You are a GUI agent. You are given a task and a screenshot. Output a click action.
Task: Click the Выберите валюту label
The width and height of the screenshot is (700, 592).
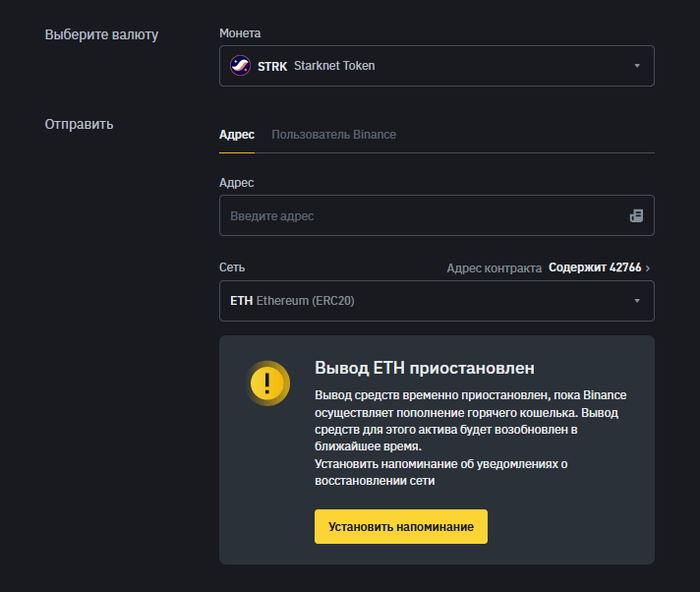(101, 34)
